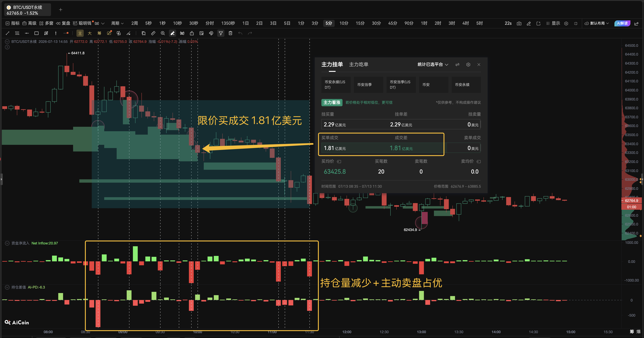Viewport: 644px width, 338px height.
Task: Add a new chart tab with plus
Action: (x=60, y=10)
